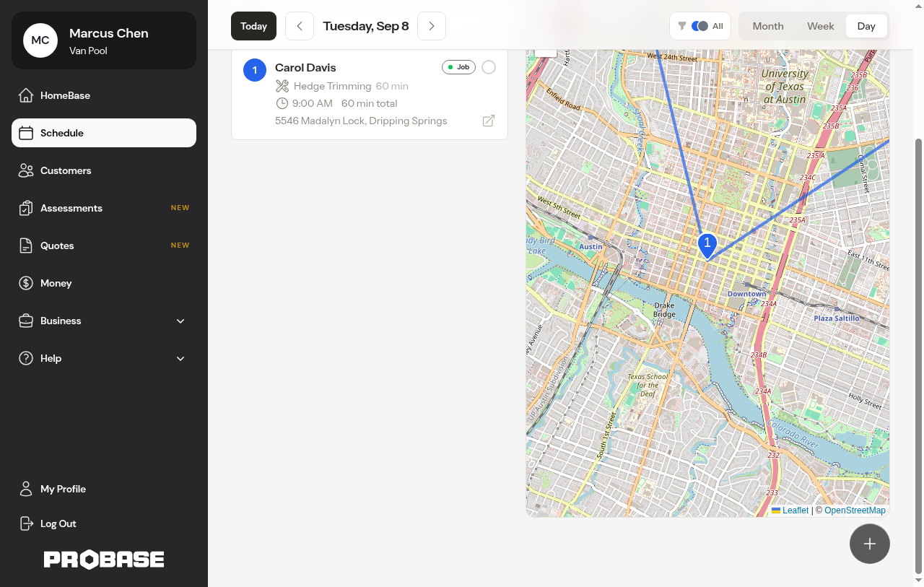Image resolution: width=924 pixels, height=587 pixels.
Task: Open the Assessments clipboard icon
Action: tap(26, 208)
